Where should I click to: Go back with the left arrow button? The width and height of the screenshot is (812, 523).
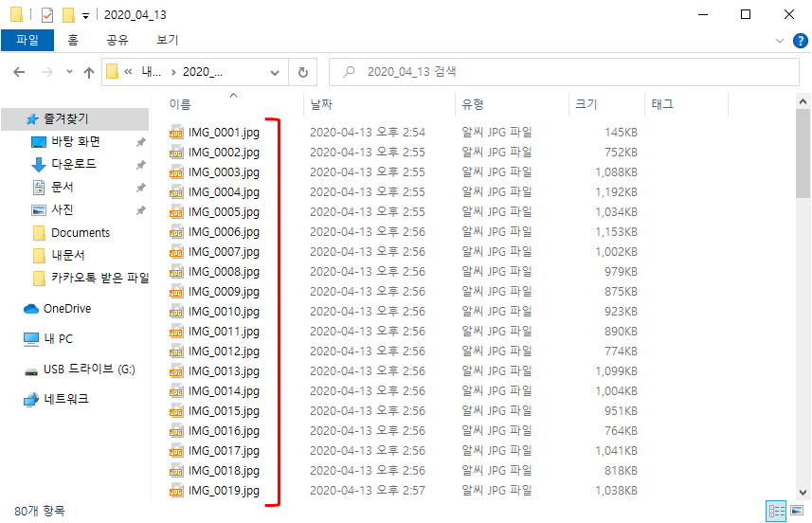[19, 72]
